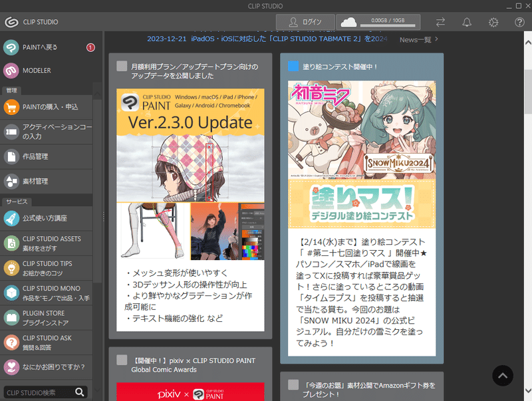Image resolution: width=532 pixels, height=401 pixels.
Task: Click the サービス section header
Action: (17, 201)
